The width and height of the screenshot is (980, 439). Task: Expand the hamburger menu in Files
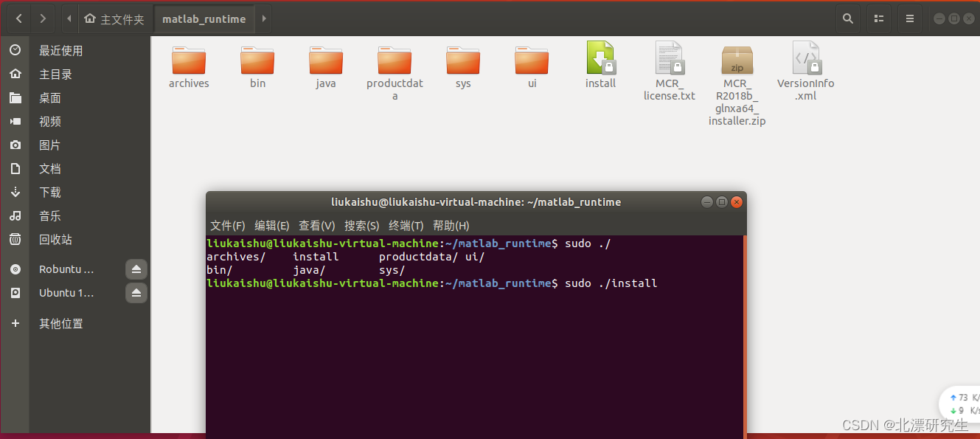[x=909, y=18]
